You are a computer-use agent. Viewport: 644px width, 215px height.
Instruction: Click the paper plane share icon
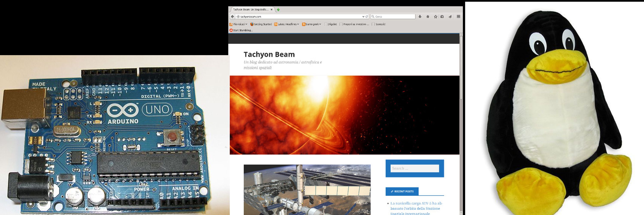[x=450, y=17]
